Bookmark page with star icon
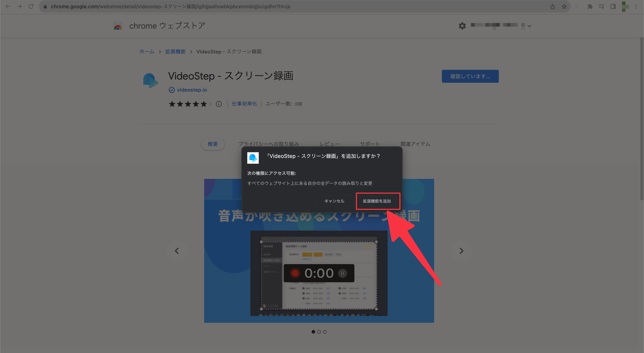Viewport: 644px width, 353px height. (x=564, y=6)
